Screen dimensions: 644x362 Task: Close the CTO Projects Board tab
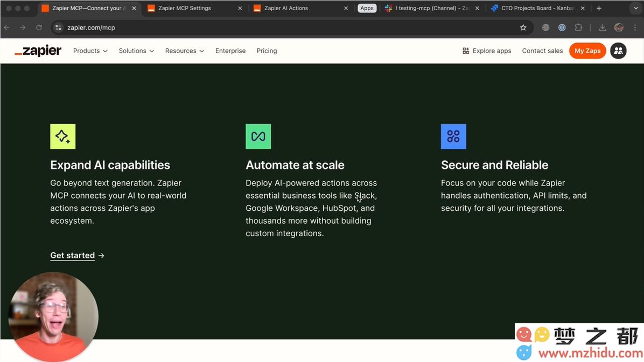point(583,8)
